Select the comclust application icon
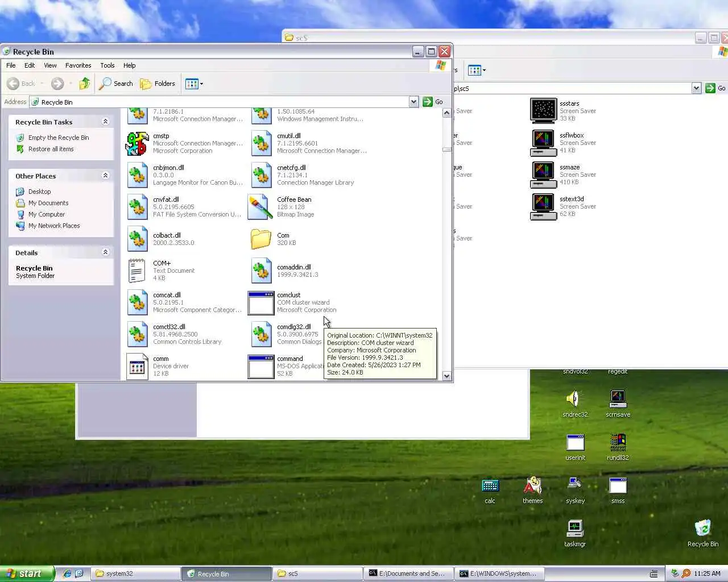 [261, 303]
